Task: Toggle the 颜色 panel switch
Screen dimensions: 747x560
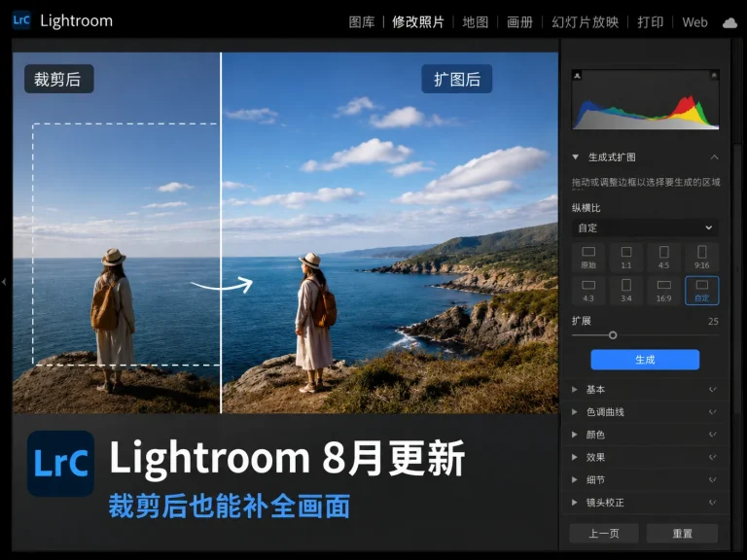Action: tap(713, 435)
